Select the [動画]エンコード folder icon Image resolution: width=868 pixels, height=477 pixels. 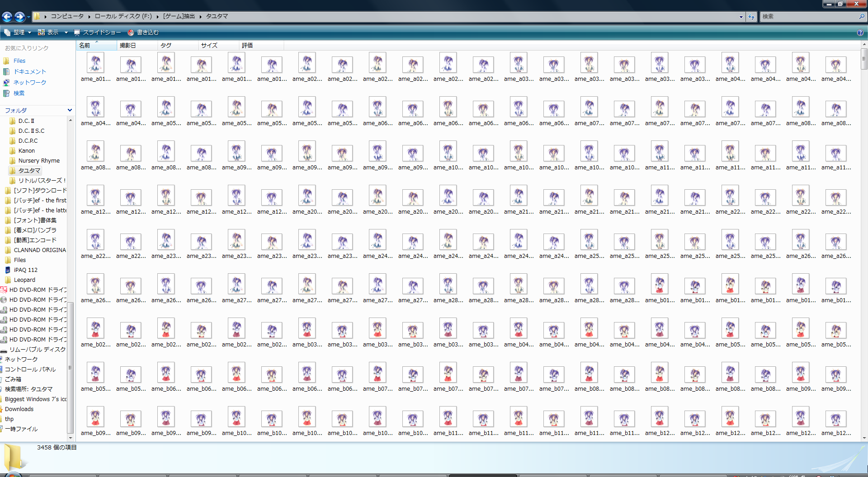[8, 240]
